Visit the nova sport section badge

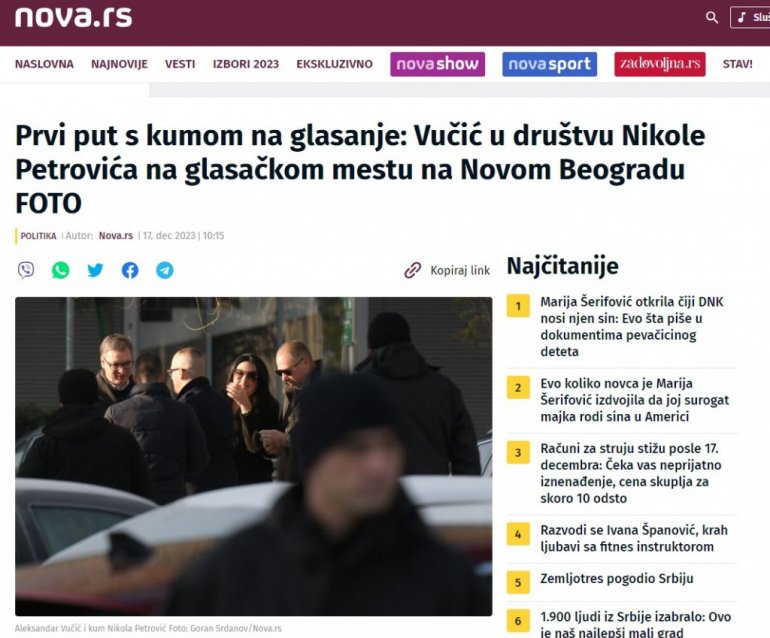[x=550, y=64]
